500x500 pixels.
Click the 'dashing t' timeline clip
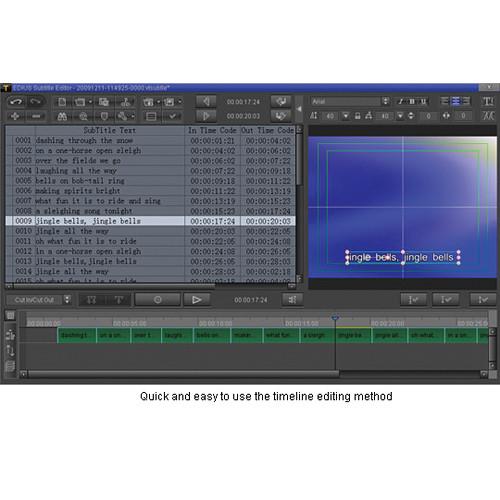[77, 335]
